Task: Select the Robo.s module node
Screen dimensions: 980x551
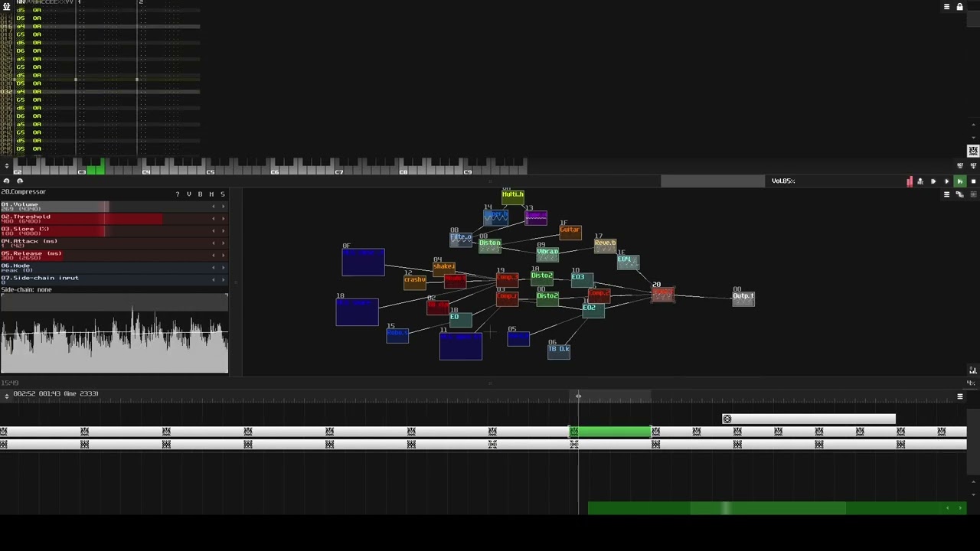Action: 397,335
